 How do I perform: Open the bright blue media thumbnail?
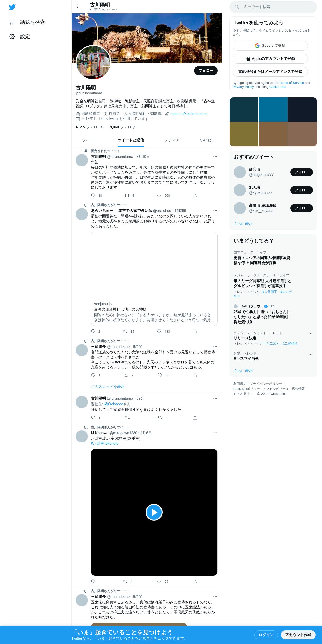pyautogui.click(x=273, y=109)
